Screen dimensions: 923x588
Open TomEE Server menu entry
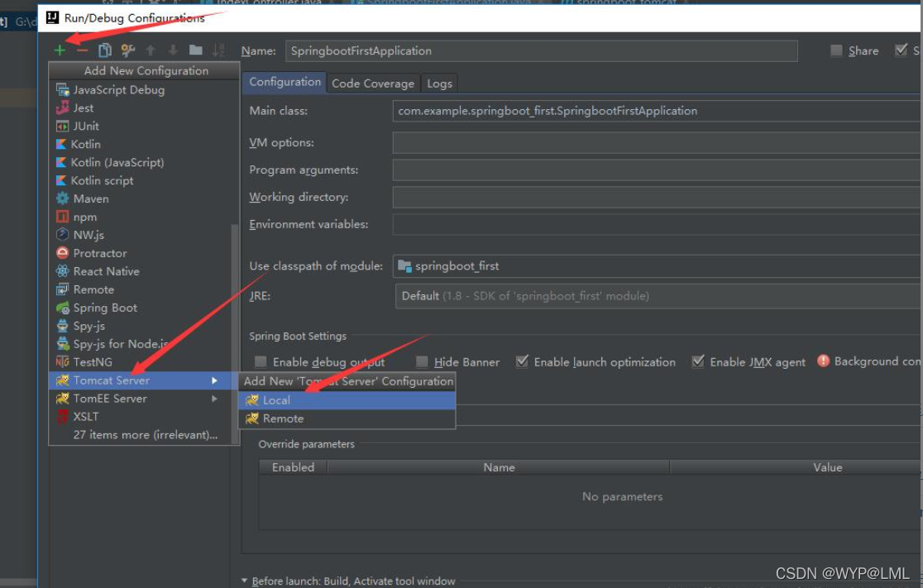(x=141, y=399)
